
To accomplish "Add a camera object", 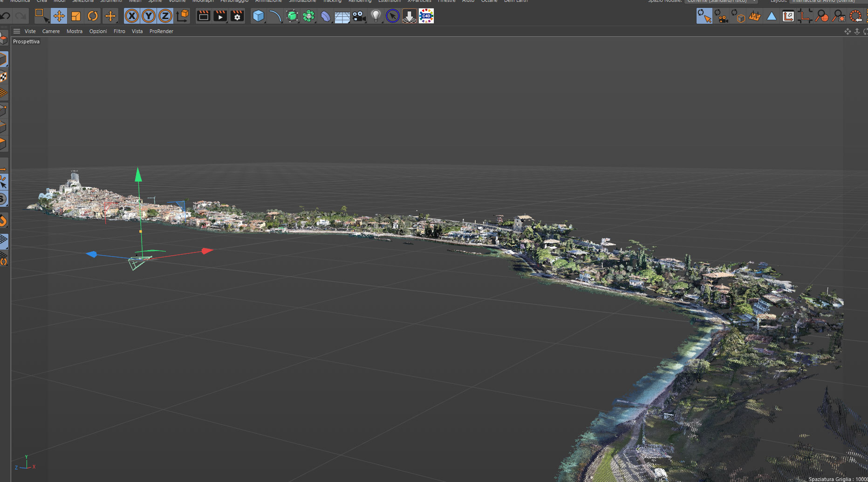I will pos(359,16).
